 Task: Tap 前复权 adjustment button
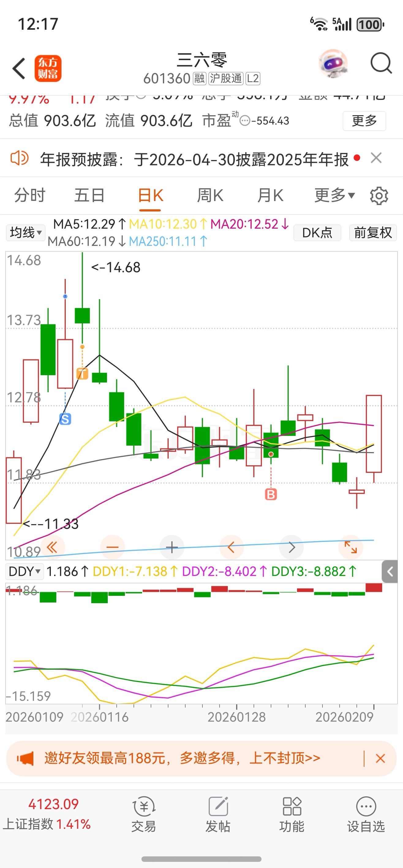373,233
